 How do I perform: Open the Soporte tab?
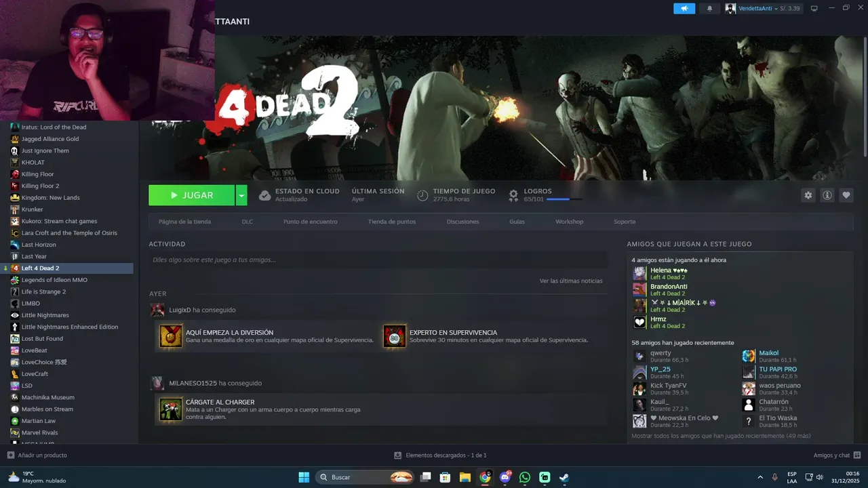(x=625, y=222)
